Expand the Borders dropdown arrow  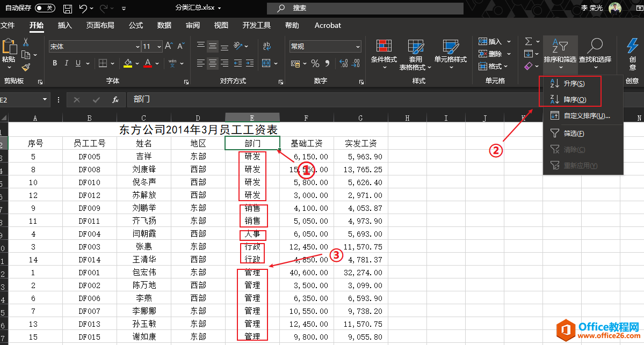(x=112, y=64)
